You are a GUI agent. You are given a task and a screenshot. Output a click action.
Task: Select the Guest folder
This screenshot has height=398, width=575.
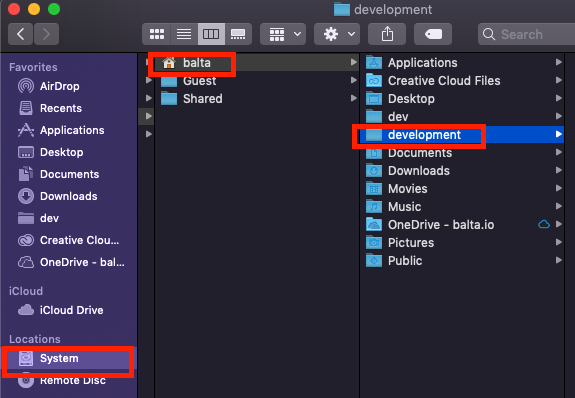pyautogui.click(x=257, y=80)
